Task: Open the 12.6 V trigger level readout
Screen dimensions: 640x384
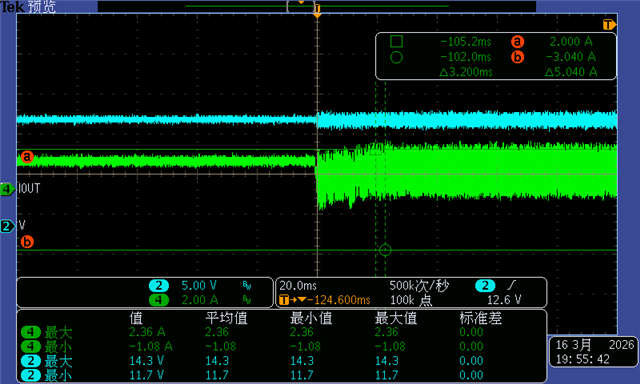Action: pyautogui.click(x=504, y=300)
